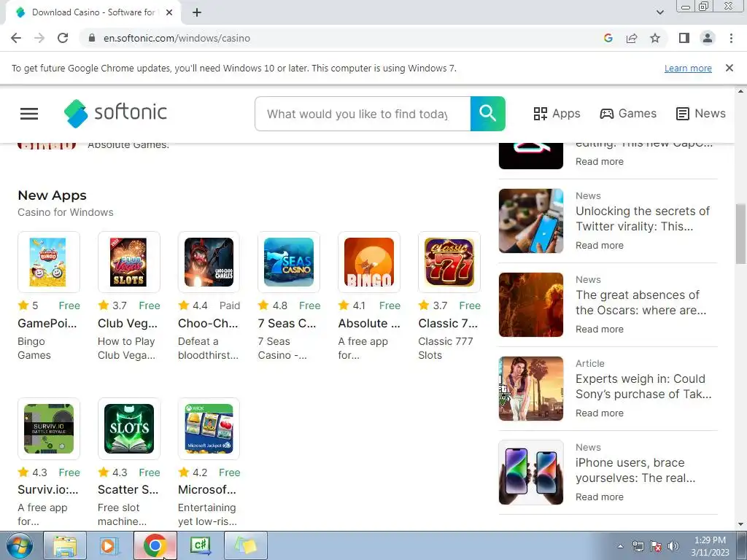This screenshot has height=560, width=747.
Task: Focus the 'What would you like to find' search box
Action: pyautogui.click(x=363, y=114)
